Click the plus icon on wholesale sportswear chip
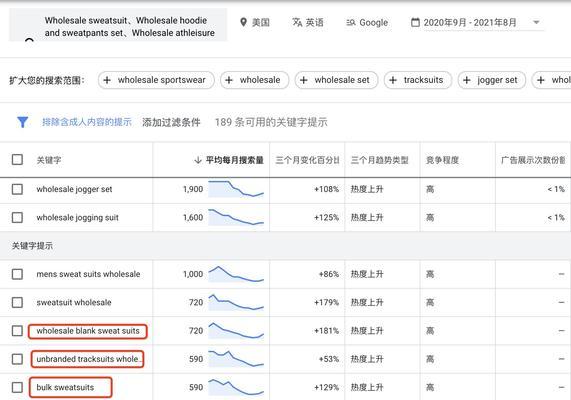The image size is (571, 400). point(107,80)
